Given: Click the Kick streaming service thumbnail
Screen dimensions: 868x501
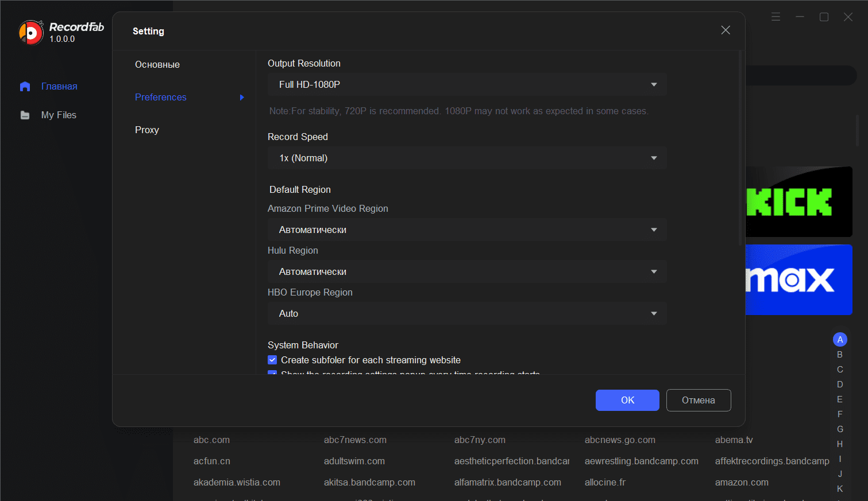Looking at the screenshot, I should (798, 202).
